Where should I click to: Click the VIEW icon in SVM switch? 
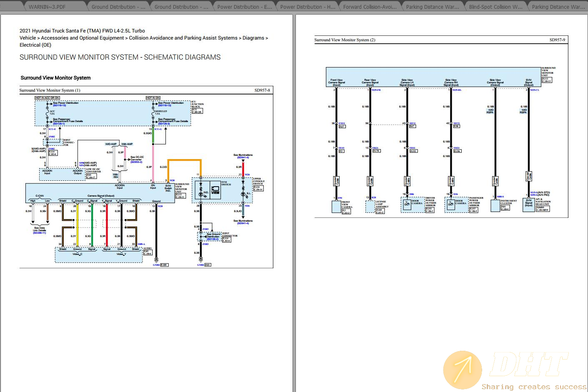[215, 190]
